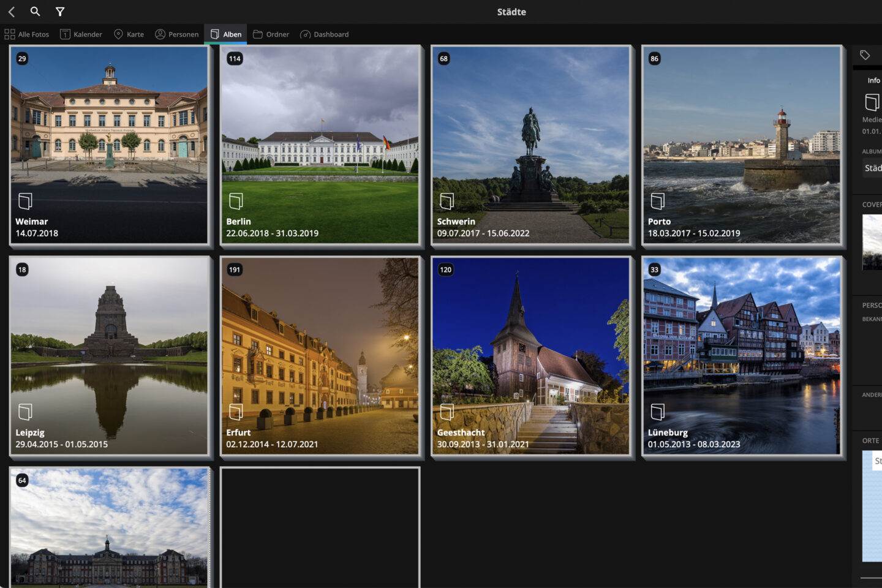Open the Ordner tab
The width and height of the screenshot is (882, 588).
pos(271,34)
